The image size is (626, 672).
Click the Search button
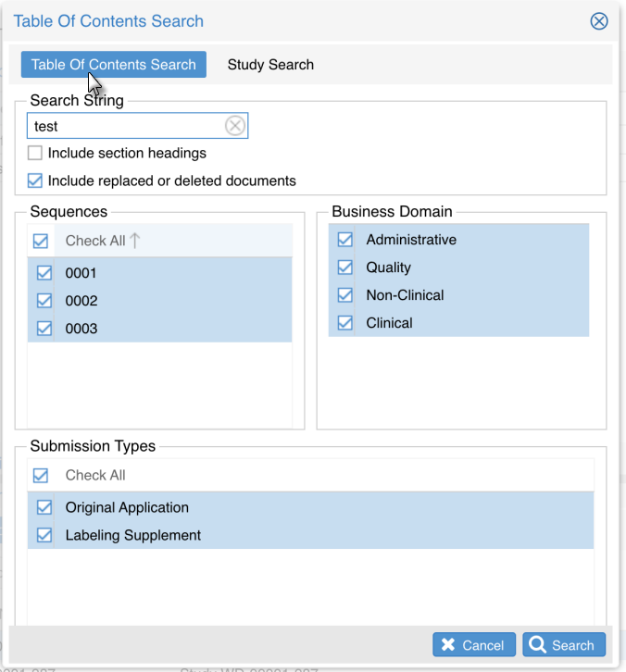pos(564,645)
